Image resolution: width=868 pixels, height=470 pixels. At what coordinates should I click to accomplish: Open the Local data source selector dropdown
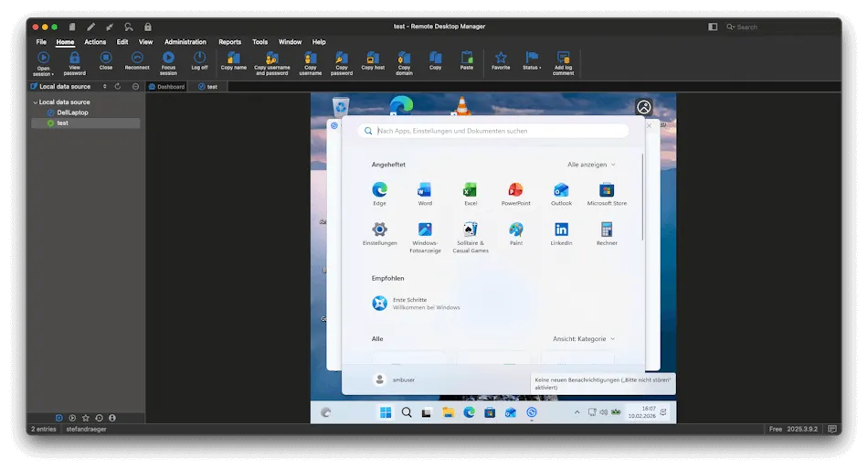[x=104, y=87]
